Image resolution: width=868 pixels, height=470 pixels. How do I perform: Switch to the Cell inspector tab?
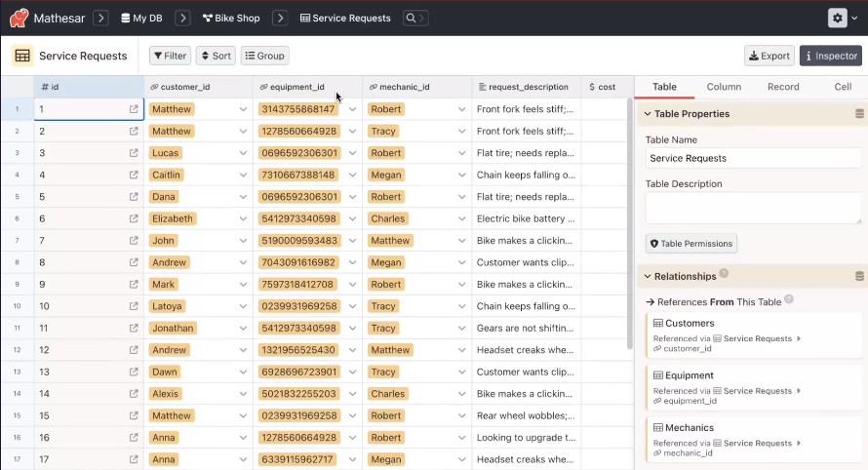click(843, 87)
